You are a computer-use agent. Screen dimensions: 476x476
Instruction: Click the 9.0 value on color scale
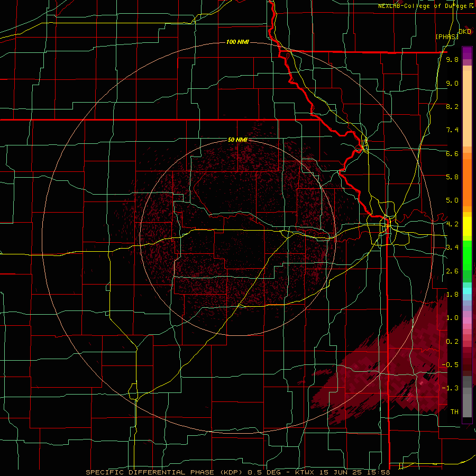452,83
